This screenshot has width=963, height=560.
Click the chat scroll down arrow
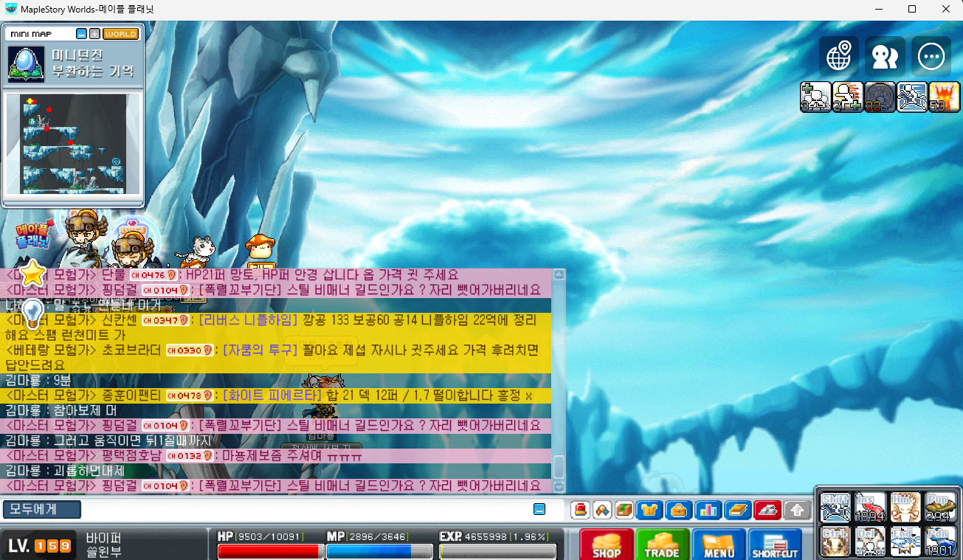click(x=559, y=487)
